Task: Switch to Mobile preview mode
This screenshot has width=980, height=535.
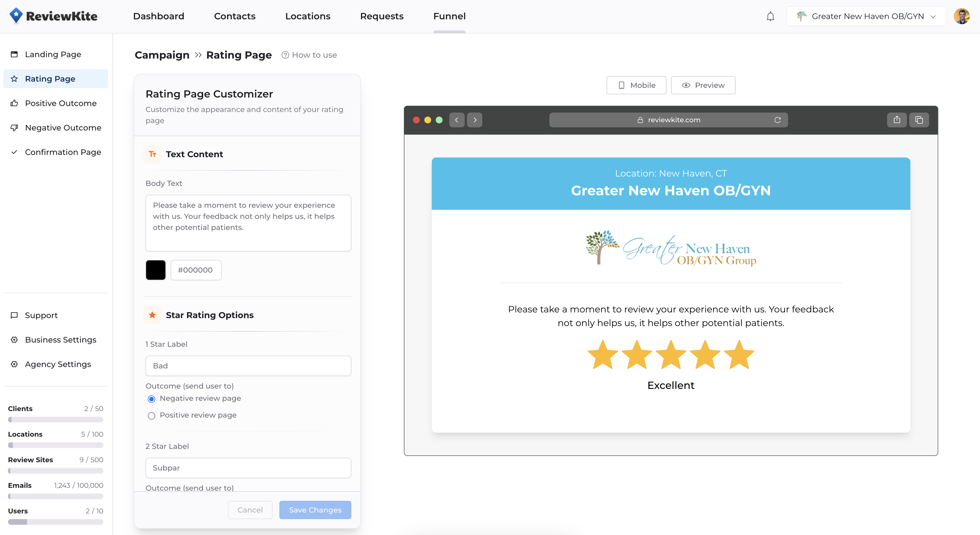Action: [636, 85]
